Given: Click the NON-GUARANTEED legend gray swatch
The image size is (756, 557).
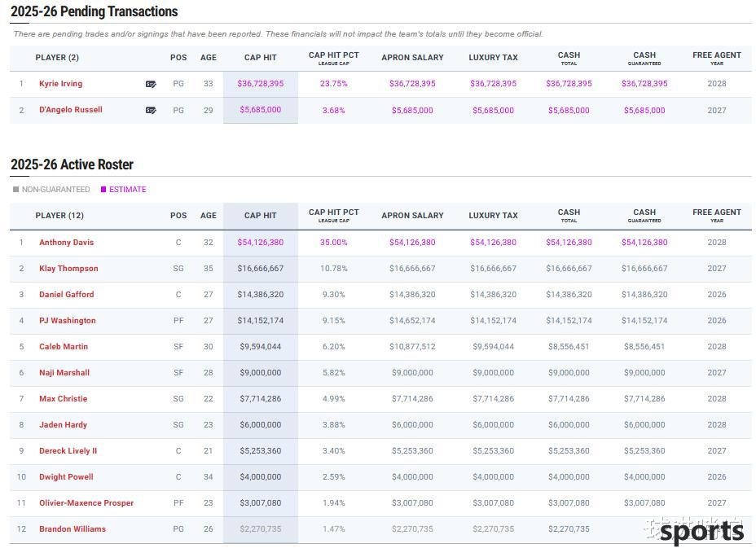Looking at the screenshot, I should (x=16, y=190).
